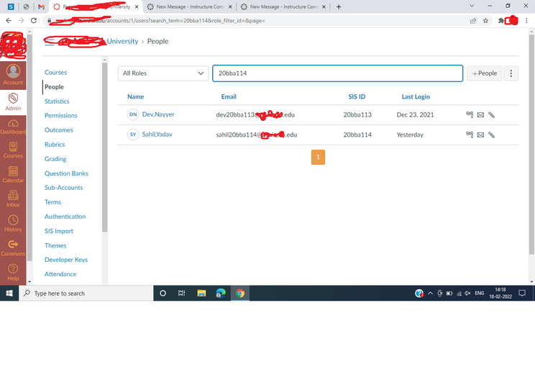Open the History panel icon
Image resolution: width=535 pixels, height=392 pixels.
[13, 222]
